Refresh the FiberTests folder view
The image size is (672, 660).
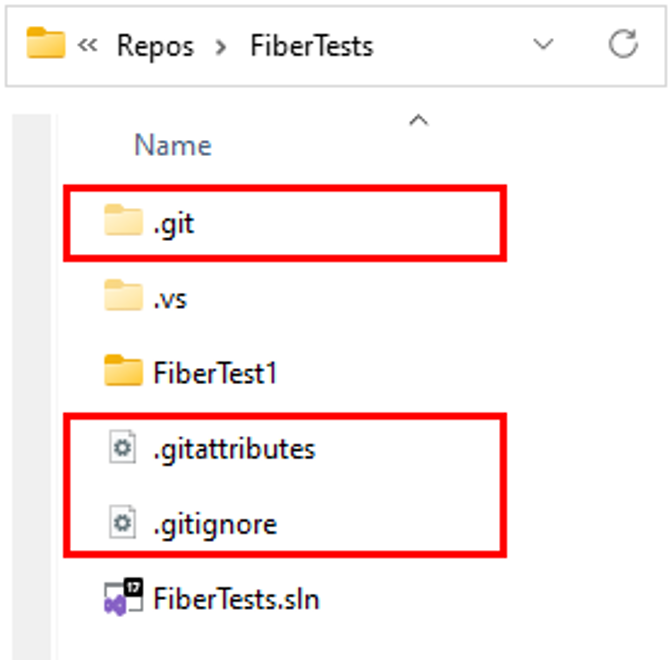pyautogui.click(x=623, y=43)
